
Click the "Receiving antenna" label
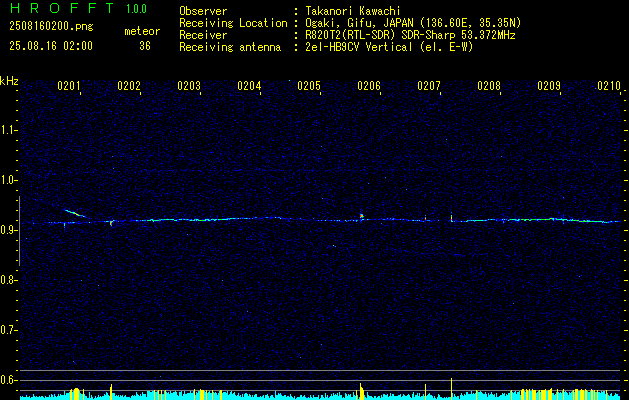click(230, 47)
